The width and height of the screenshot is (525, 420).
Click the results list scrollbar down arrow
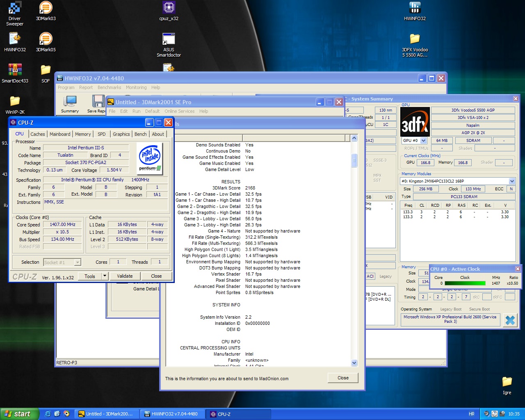(x=354, y=363)
